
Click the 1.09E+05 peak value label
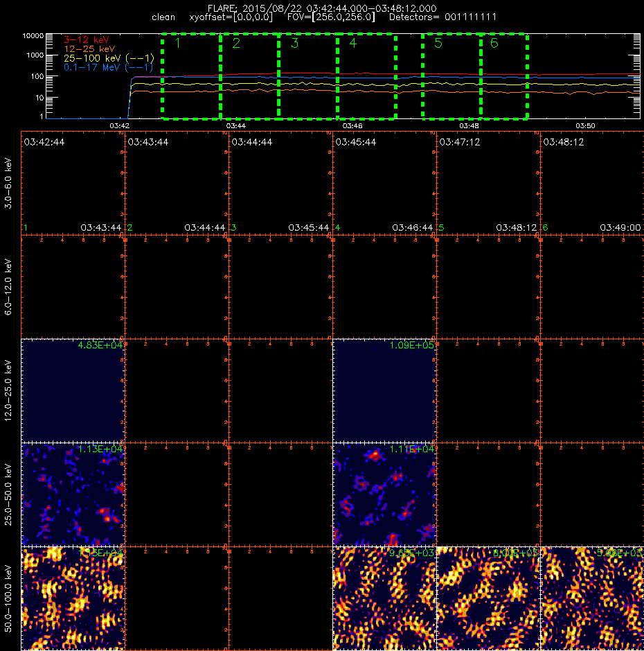tap(412, 345)
